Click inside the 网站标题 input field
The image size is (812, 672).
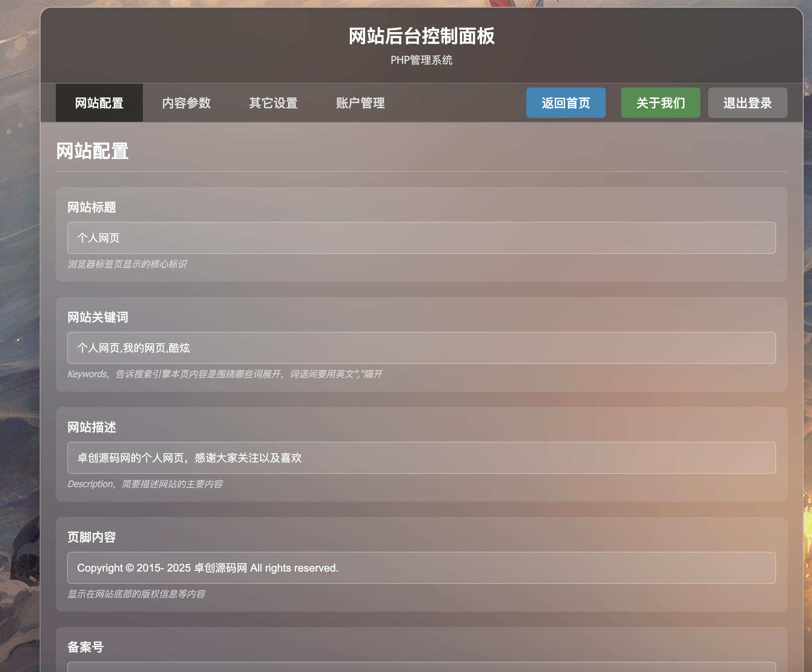(421, 238)
